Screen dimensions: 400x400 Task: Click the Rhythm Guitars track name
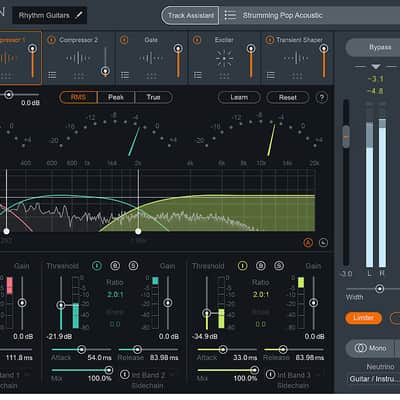44,15
